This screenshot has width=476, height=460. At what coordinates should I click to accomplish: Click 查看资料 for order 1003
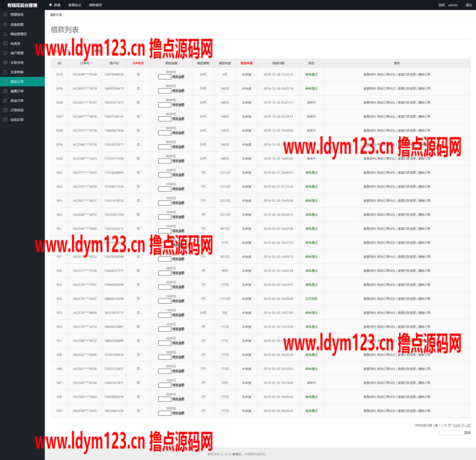(369, 159)
